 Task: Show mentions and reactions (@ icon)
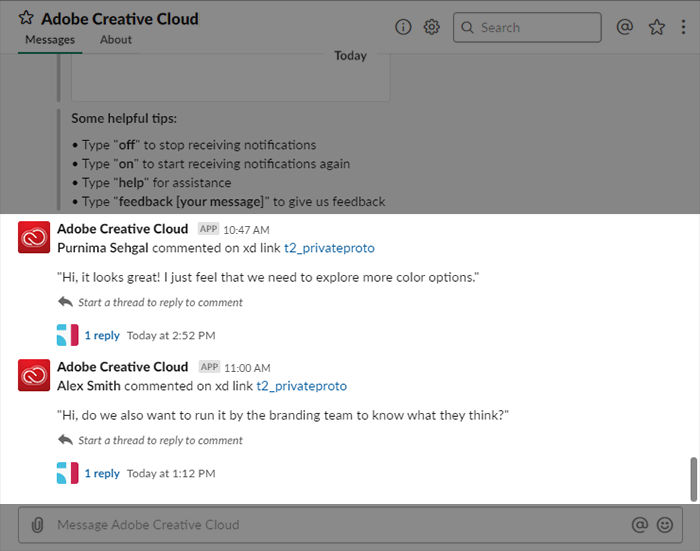coord(625,27)
